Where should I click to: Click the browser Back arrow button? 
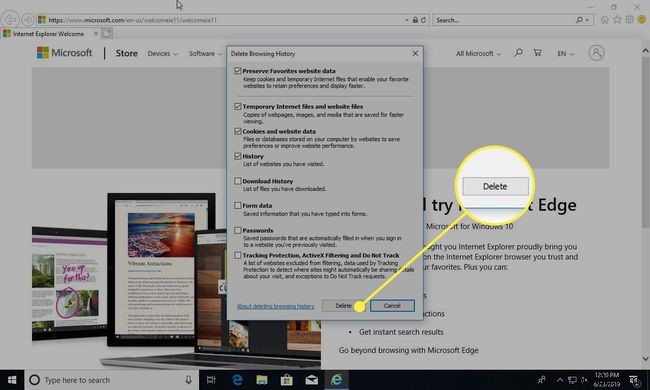10,19
